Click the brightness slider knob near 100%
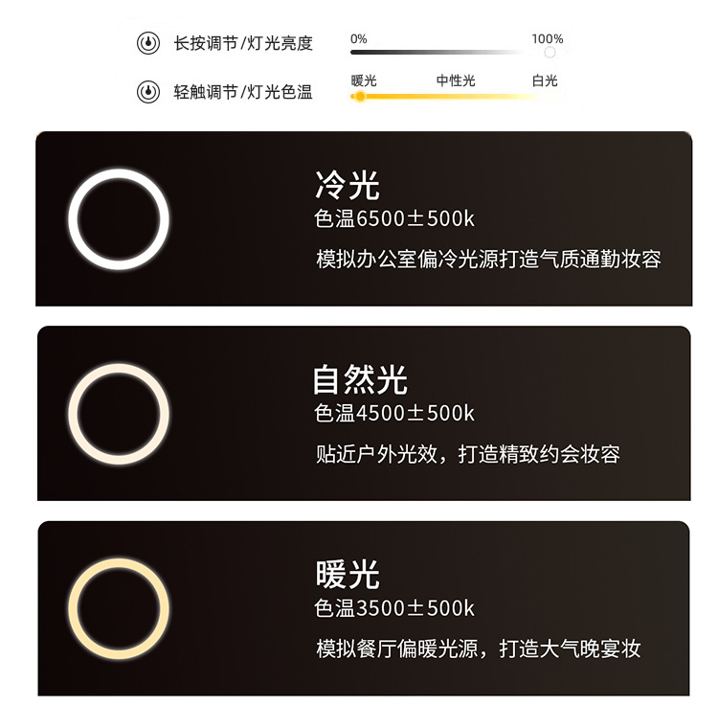The image size is (718, 728). [x=550, y=53]
